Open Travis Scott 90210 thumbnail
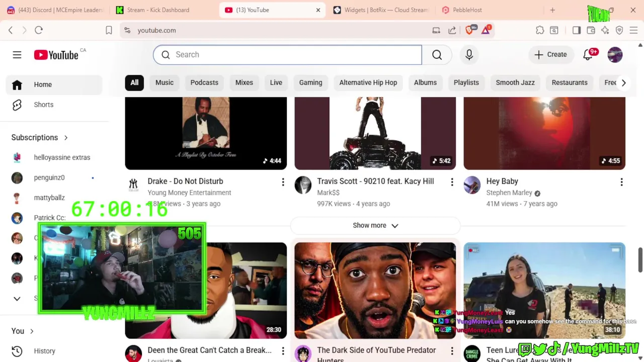 pos(375,133)
